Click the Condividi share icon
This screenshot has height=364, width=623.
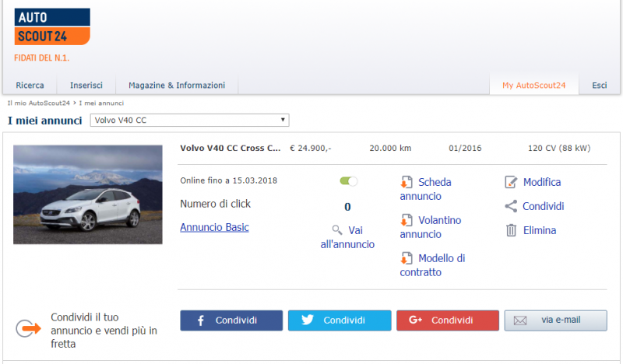point(511,206)
